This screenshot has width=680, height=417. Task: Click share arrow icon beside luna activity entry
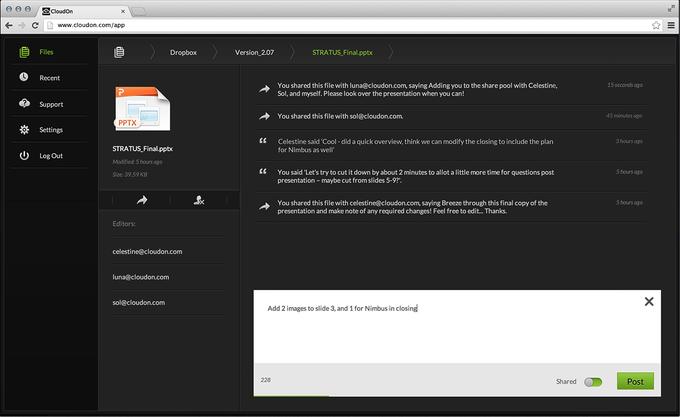pyautogui.click(x=264, y=89)
